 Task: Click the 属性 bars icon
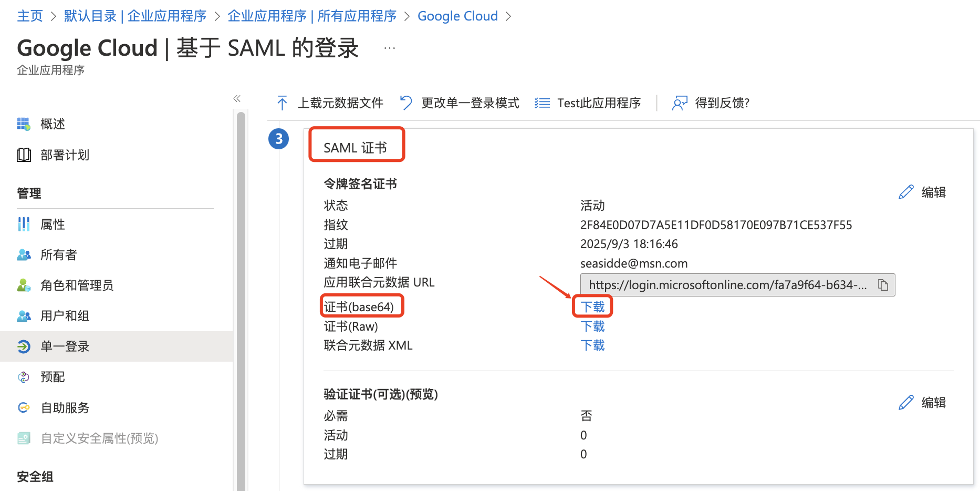tap(24, 224)
